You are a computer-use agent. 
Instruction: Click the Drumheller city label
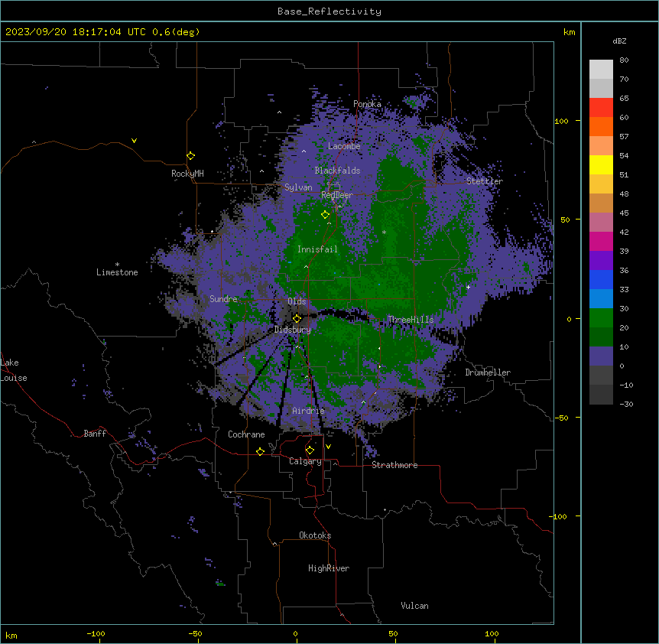pyautogui.click(x=488, y=372)
